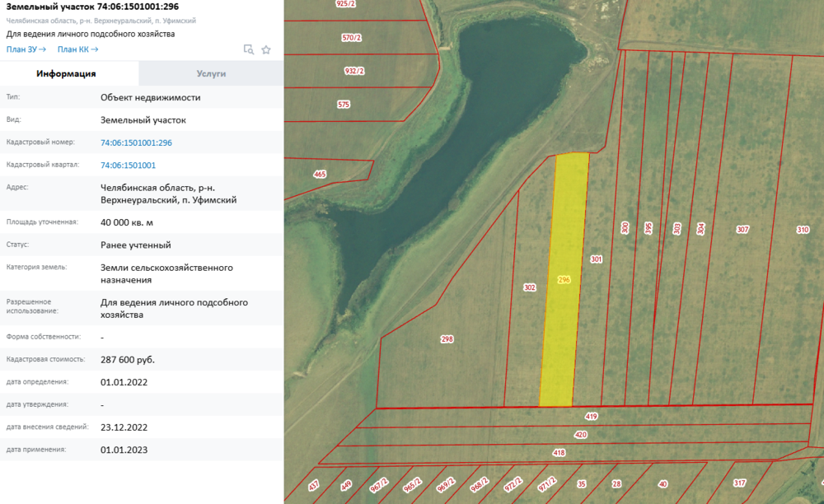The height and width of the screenshot is (504, 824).
Task: Click parcel 298 on the map
Action: (447, 338)
